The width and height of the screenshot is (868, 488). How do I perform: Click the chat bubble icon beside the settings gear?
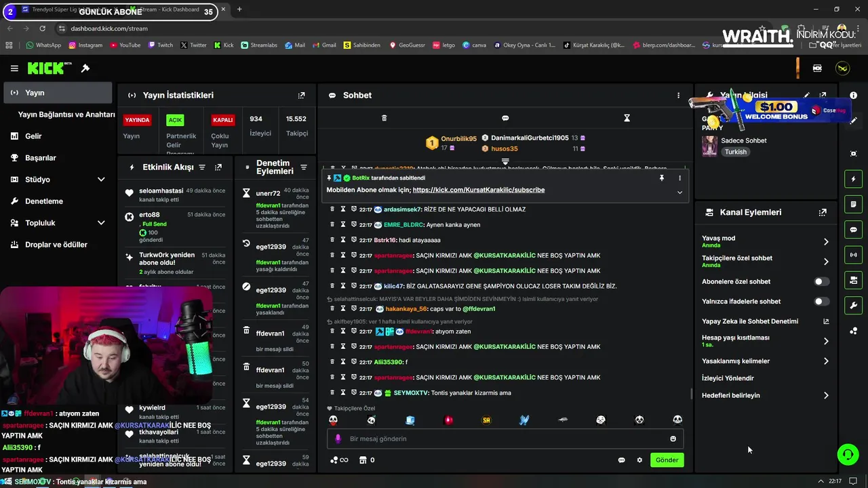click(621, 460)
